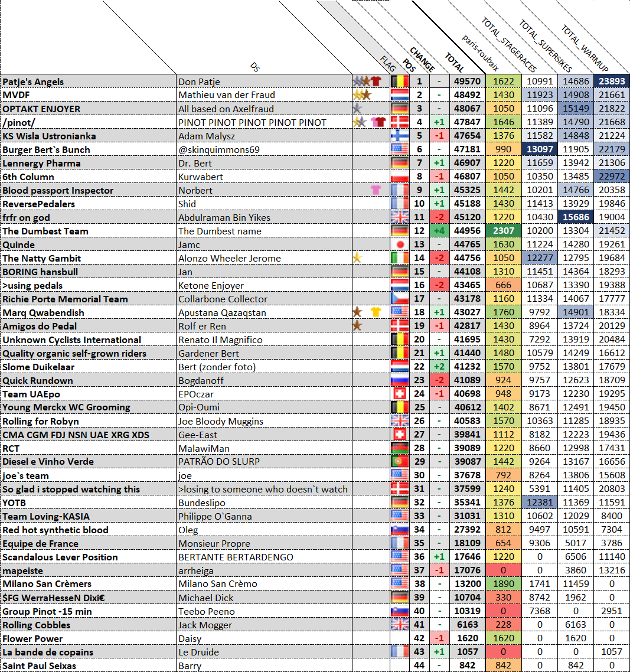Click the bronze star in Marq Qwabendish row
The height and width of the screenshot is (672, 630).
point(357,312)
